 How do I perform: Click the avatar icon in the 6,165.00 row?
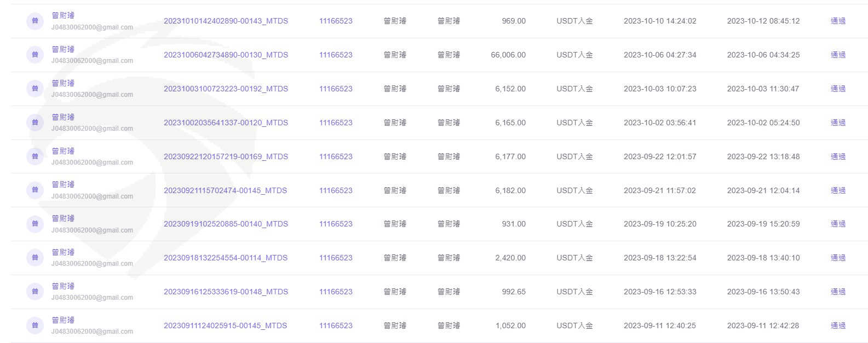[x=35, y=123]
